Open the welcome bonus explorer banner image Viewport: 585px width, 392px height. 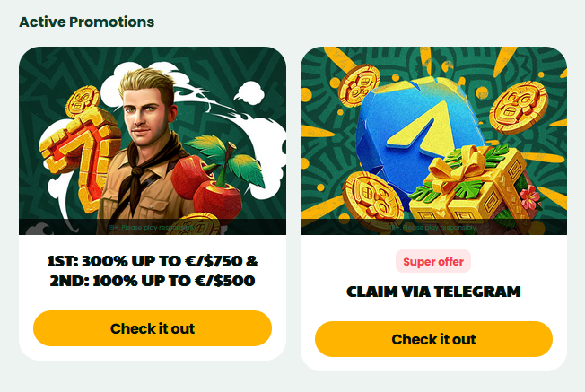[153, 141]
